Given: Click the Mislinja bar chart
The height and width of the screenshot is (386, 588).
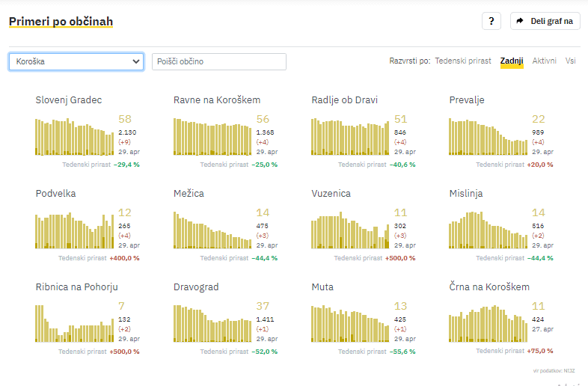Looking at the screenshot, I should click(488, 230).
